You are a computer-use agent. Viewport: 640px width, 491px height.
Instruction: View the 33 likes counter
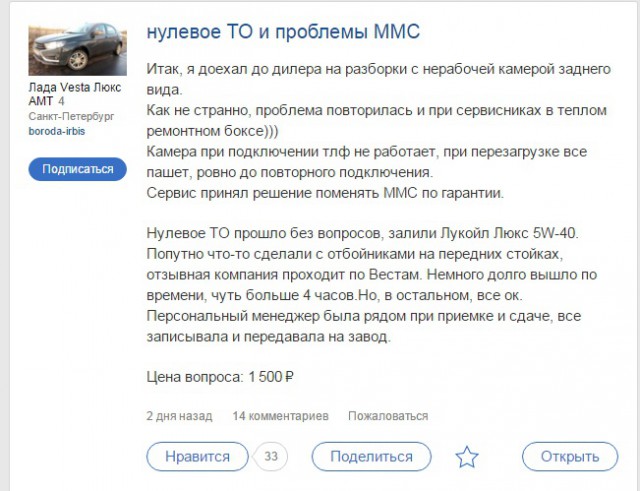(270, 457)
